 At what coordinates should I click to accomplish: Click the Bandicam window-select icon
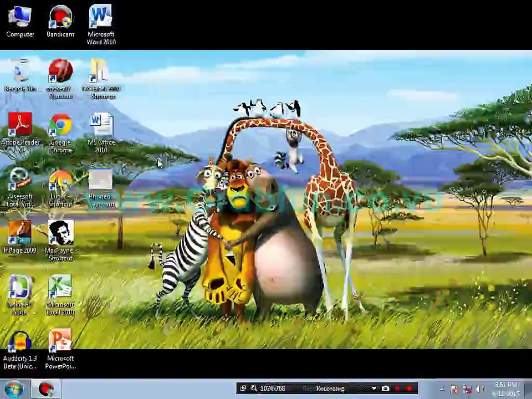tap(243, 388)
